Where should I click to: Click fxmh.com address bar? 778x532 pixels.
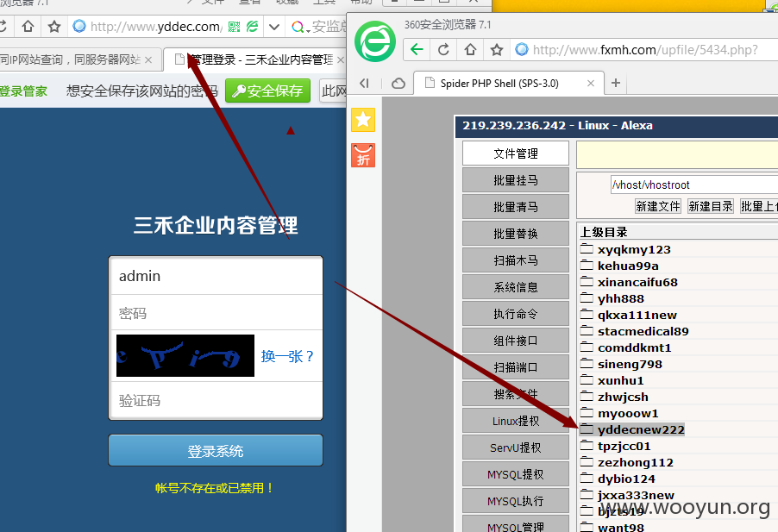coord(645,50)
